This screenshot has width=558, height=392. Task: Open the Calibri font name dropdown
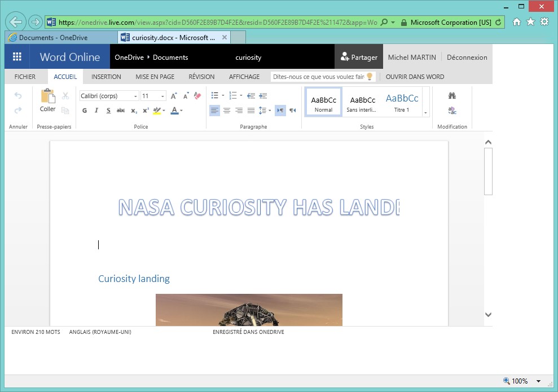[109, 96]
